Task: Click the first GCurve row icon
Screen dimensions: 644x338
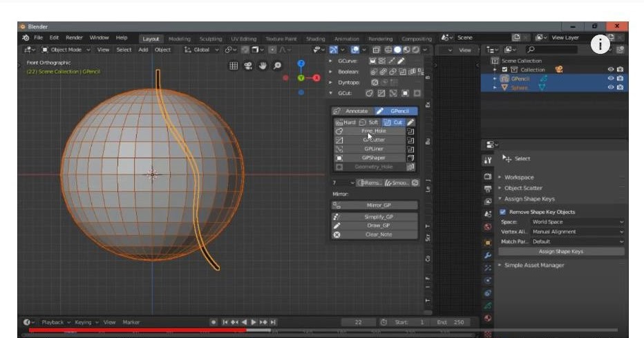Action: coord(372,61)
